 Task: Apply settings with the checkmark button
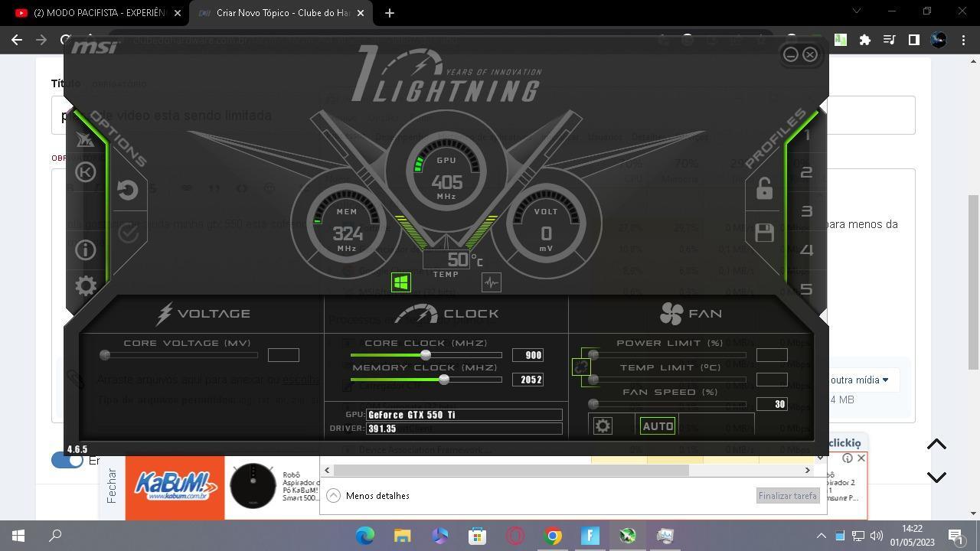click(x=128, y=233)
